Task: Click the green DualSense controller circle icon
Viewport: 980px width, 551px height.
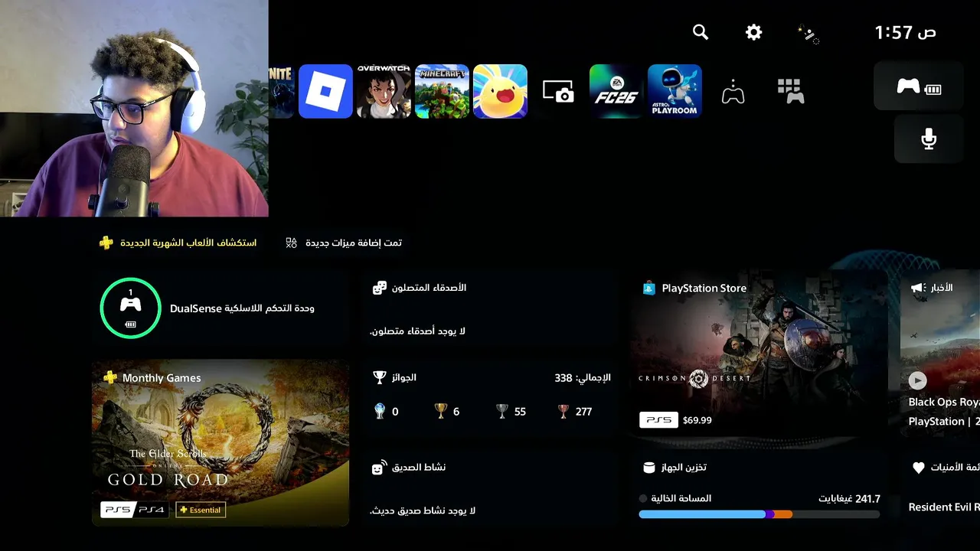Action: pos(130,308)
